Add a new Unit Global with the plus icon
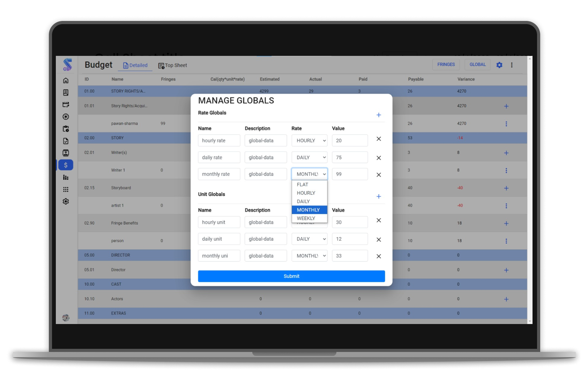 point(378,196)
